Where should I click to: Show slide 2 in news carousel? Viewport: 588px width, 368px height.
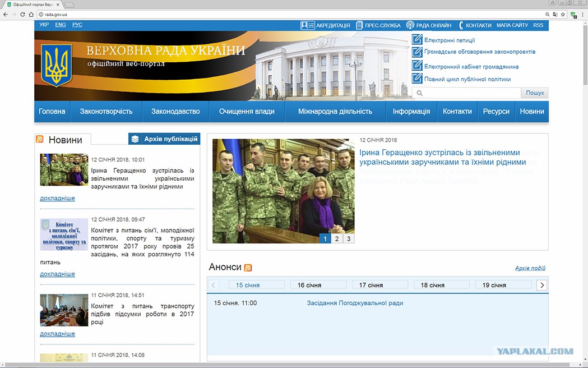tap(337, 238)
